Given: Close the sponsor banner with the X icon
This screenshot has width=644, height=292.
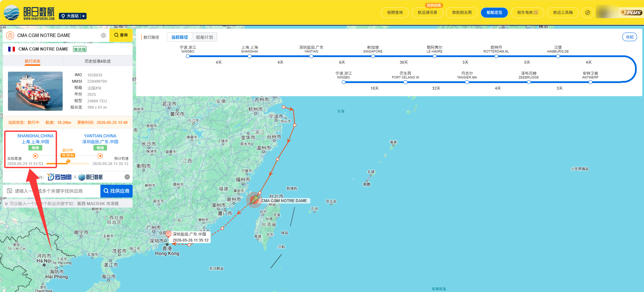Looking at the screenshot, I should [x=127, y=177].
